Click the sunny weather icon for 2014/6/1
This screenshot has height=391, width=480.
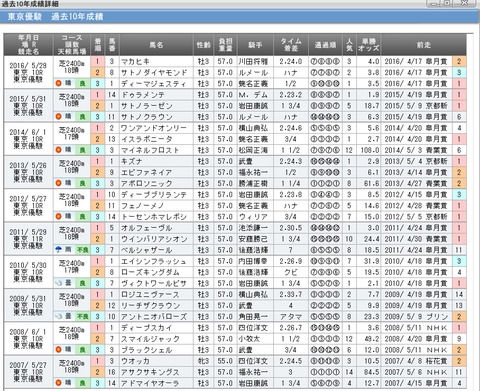click(x=59, y=150)
